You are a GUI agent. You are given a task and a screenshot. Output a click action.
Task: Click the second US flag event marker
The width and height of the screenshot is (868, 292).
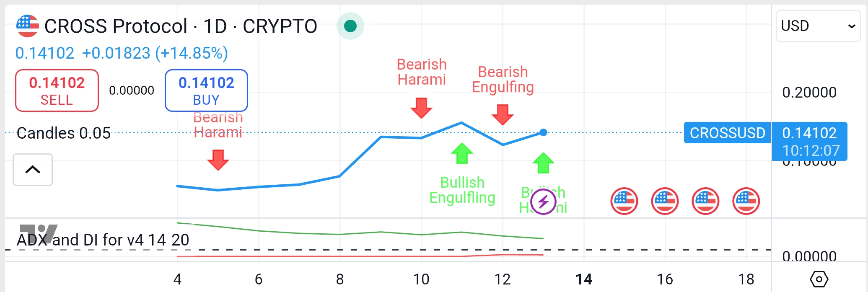coord(665,201)
